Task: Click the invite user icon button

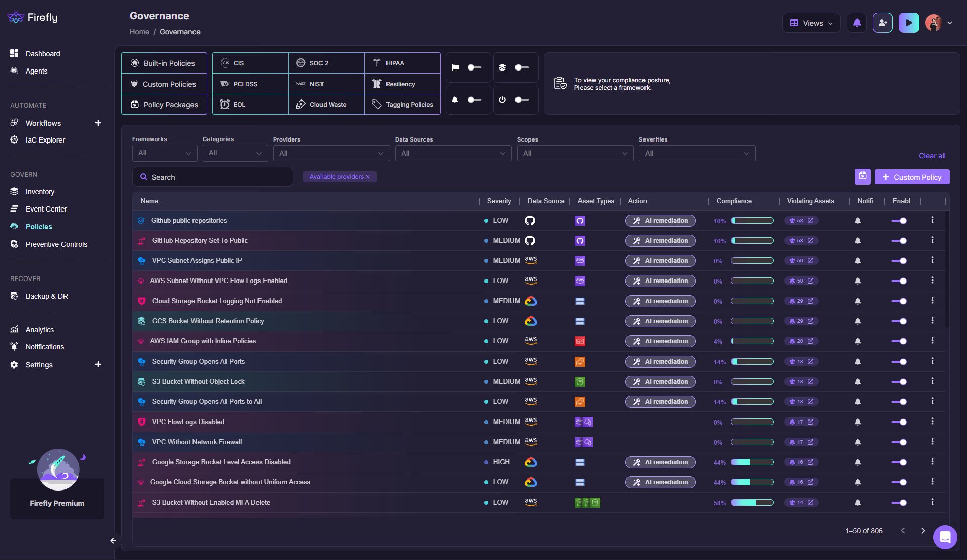Action: coord(883,23)
